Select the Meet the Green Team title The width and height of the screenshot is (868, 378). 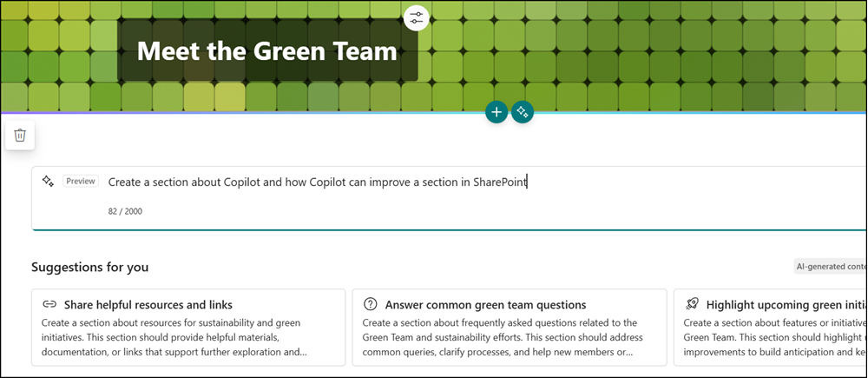[x=266, y=50]
